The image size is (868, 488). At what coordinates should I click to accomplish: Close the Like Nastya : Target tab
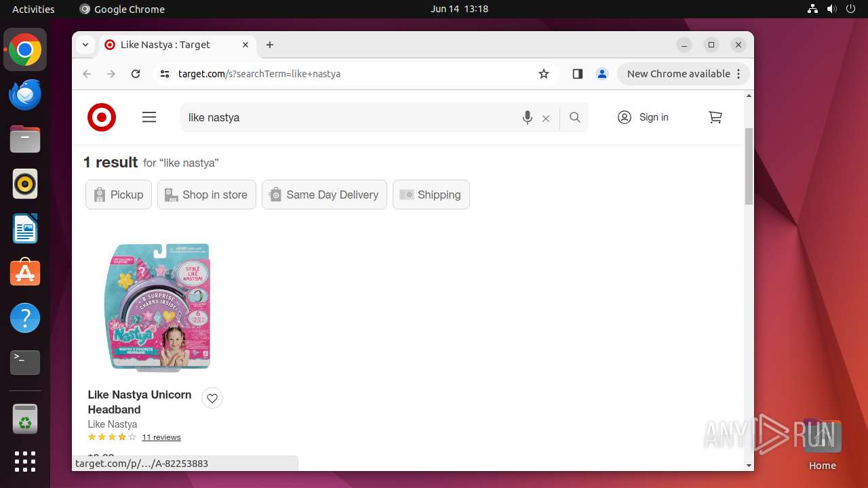245,45
